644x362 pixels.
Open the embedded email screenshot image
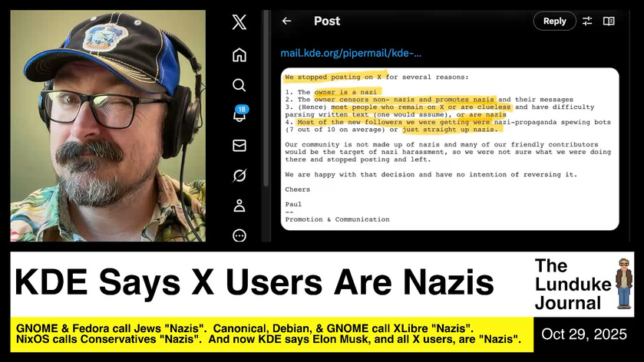(449, 149)
